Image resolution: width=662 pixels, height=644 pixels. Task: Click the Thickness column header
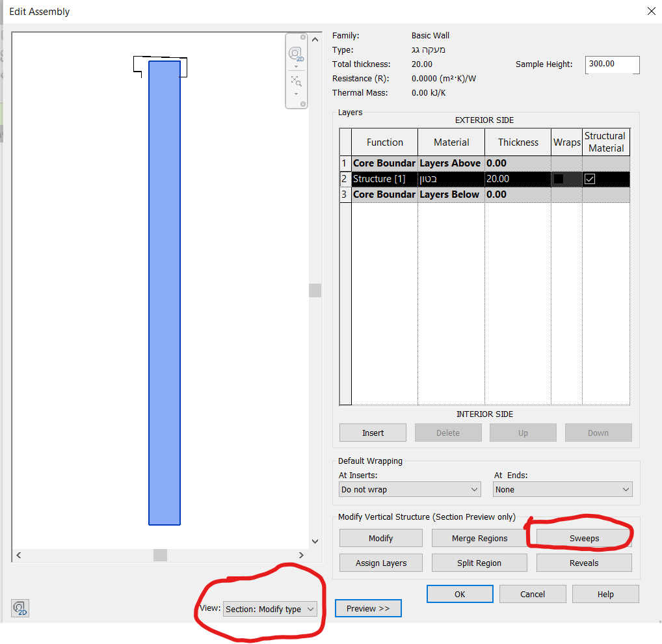click(518, 142)
